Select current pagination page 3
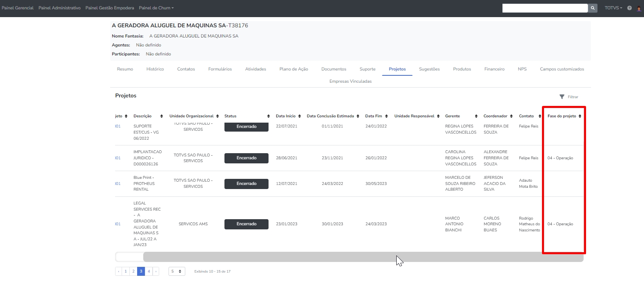The width and height of the screenshot is (644, 286). coord(141,271)
